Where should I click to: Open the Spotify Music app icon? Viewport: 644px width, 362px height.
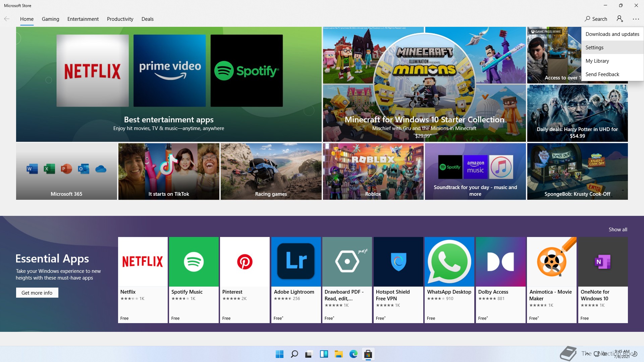194,262
